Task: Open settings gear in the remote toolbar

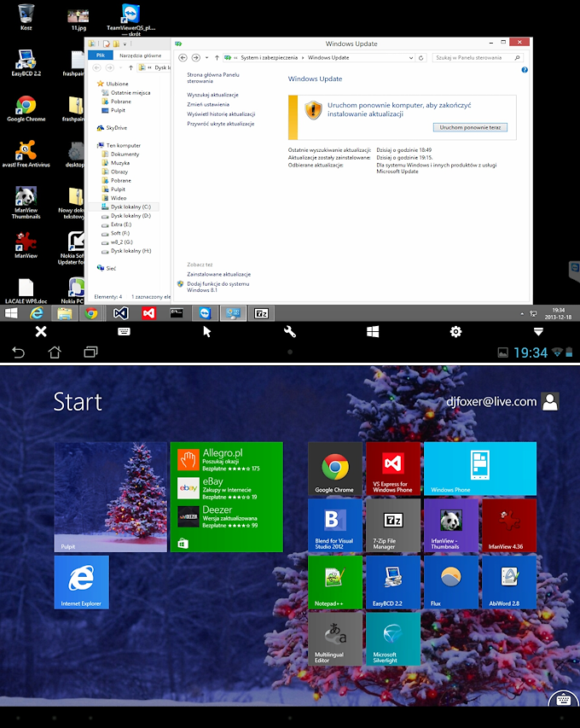Action: [x=455, y=331]
